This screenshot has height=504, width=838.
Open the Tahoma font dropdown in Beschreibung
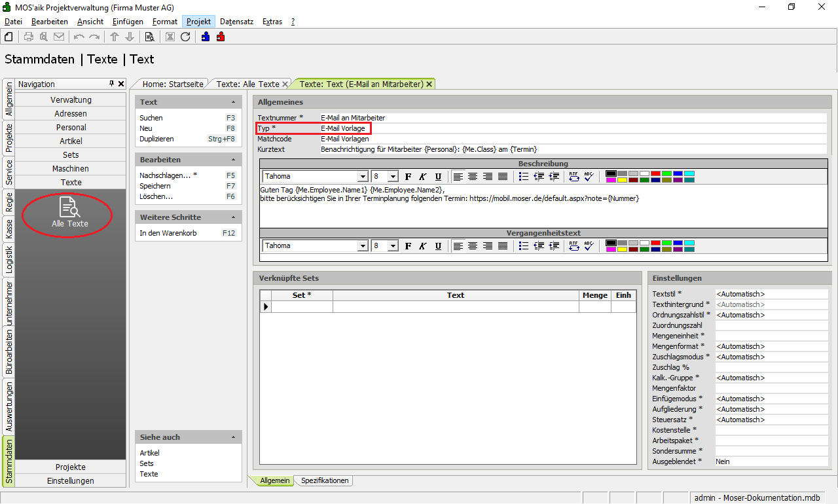(x=363, y=177)
